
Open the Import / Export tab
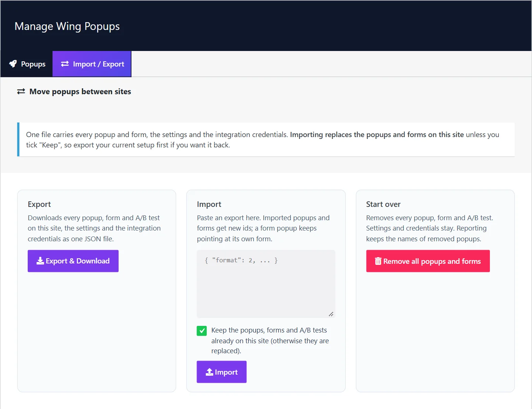tap(92, 64)
